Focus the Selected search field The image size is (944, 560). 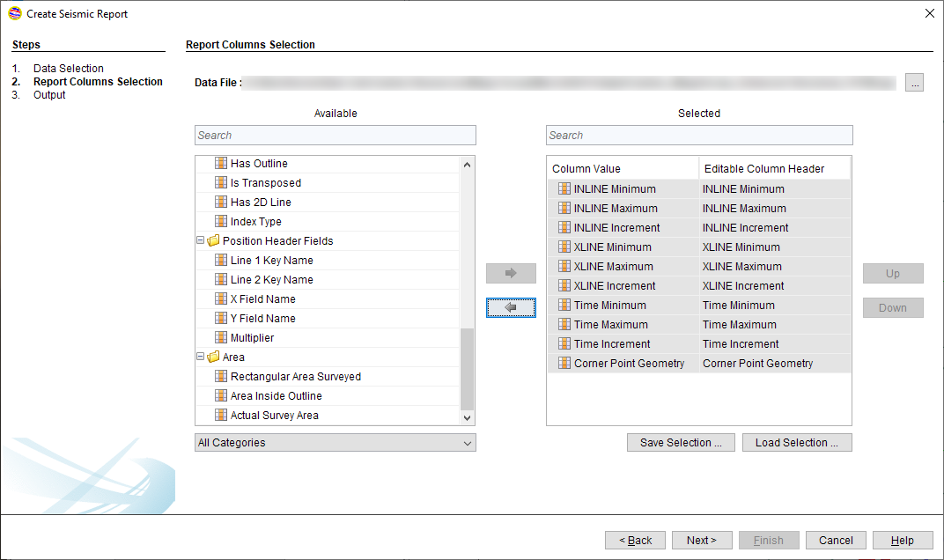(x=699, y=136)
